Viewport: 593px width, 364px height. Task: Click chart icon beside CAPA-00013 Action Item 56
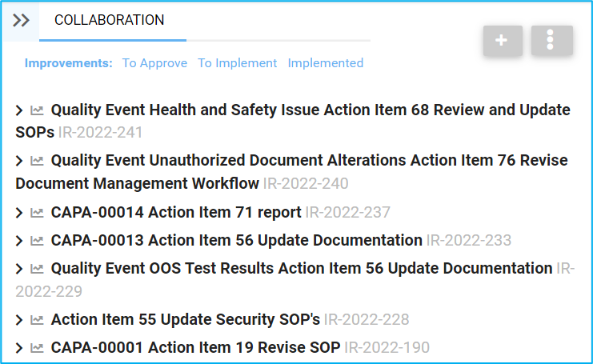37,241
